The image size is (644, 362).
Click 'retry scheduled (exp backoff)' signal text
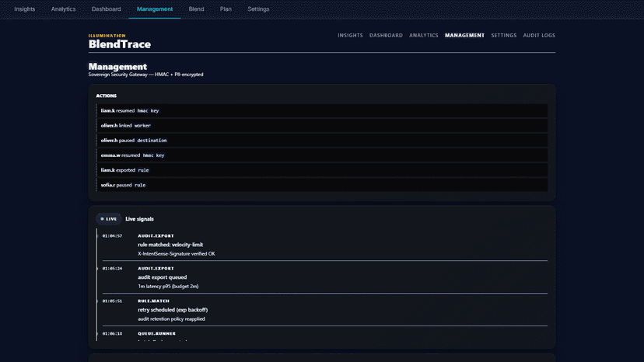pyautogui.click(x=173, y=310)
